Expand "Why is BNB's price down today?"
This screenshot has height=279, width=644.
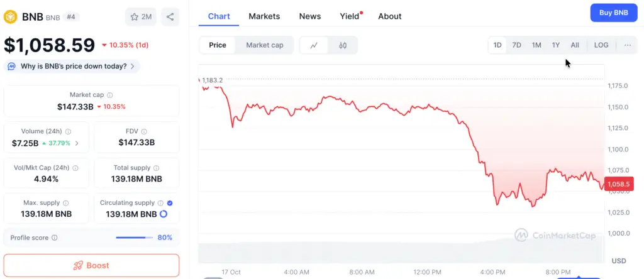(x=72, y=66)
